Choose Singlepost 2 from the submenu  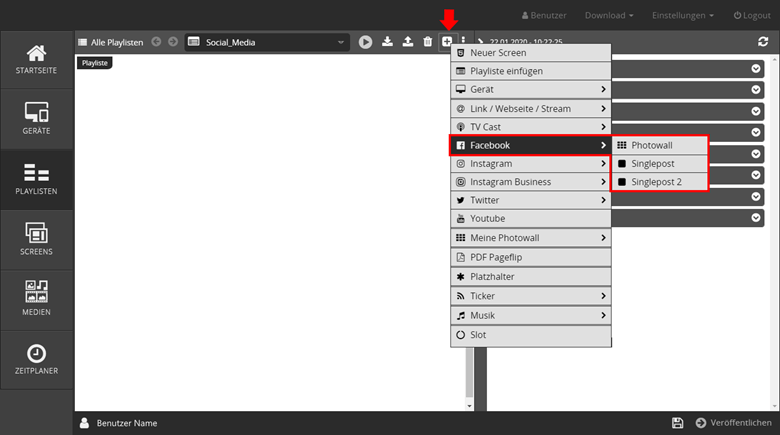click(660, 182)
